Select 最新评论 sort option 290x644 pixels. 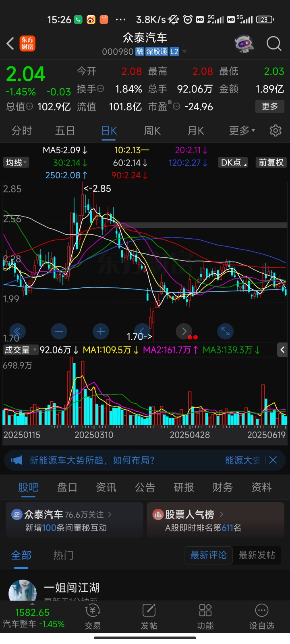click(x=209, y=555)
